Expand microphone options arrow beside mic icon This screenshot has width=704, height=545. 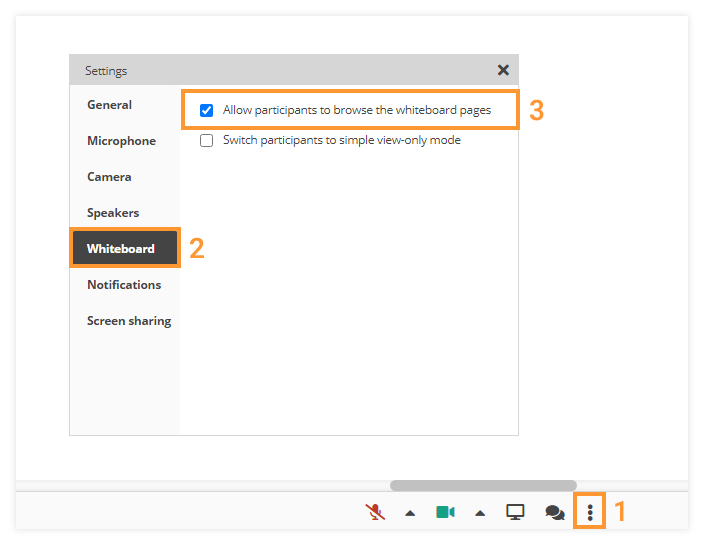(x=410, y=513)
